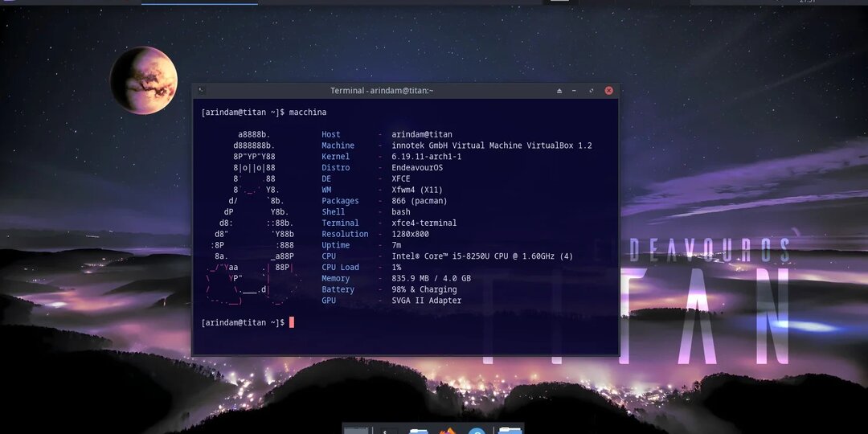This screenshot has width=868, height=434.
Task: Select the Kernel value '6.19.11-arch1-1'
Action: 426,157
